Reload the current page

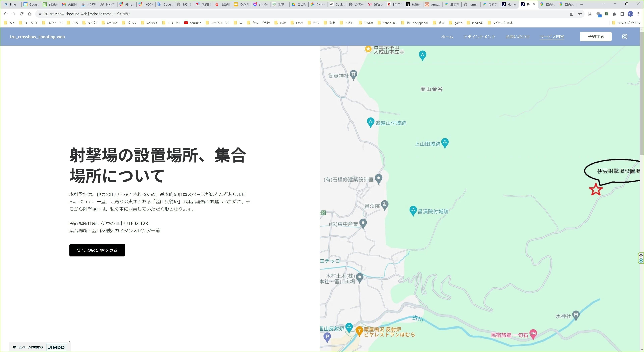[x=21, y=14]
